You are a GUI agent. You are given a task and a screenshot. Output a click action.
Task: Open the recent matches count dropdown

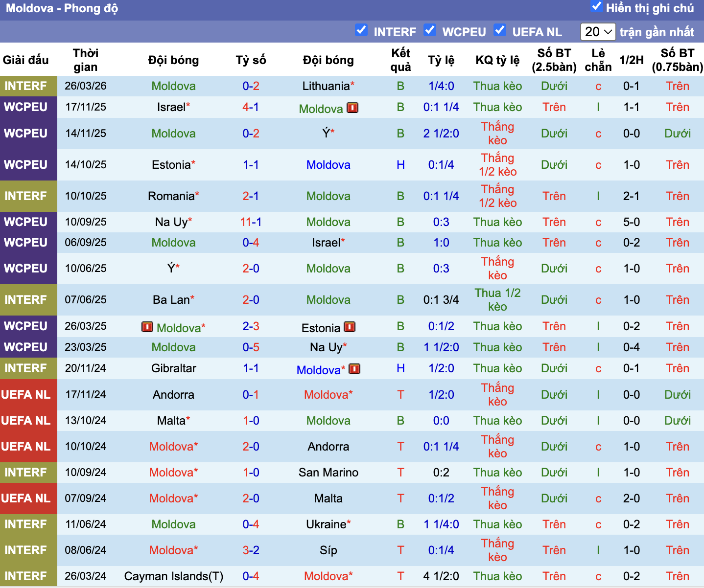[598, 32]
